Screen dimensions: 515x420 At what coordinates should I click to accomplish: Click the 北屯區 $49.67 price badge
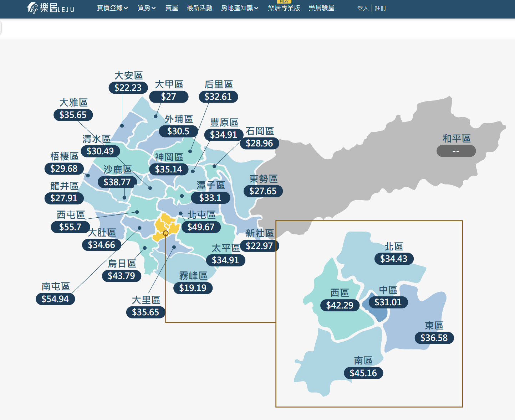(x=201, y=227)
